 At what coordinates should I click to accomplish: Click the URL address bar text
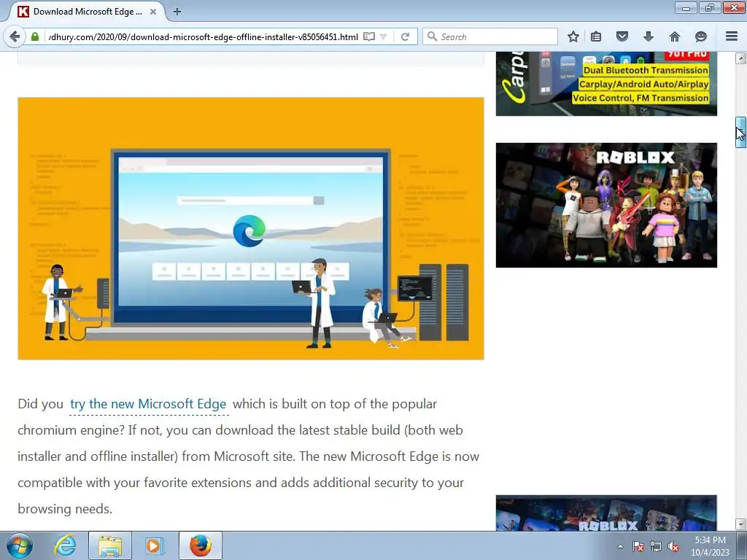click(x=203, y=36)
